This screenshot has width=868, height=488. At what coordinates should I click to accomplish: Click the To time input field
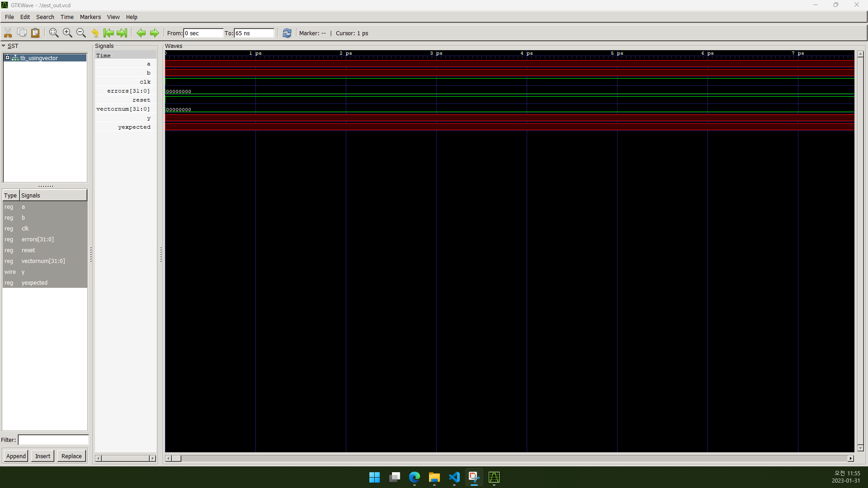coord(254,33)
